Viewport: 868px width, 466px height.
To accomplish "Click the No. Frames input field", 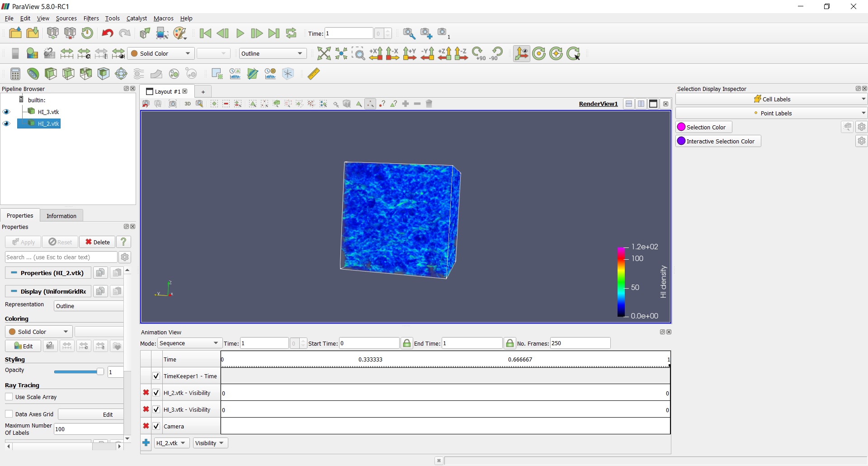I will pos(580,343).
